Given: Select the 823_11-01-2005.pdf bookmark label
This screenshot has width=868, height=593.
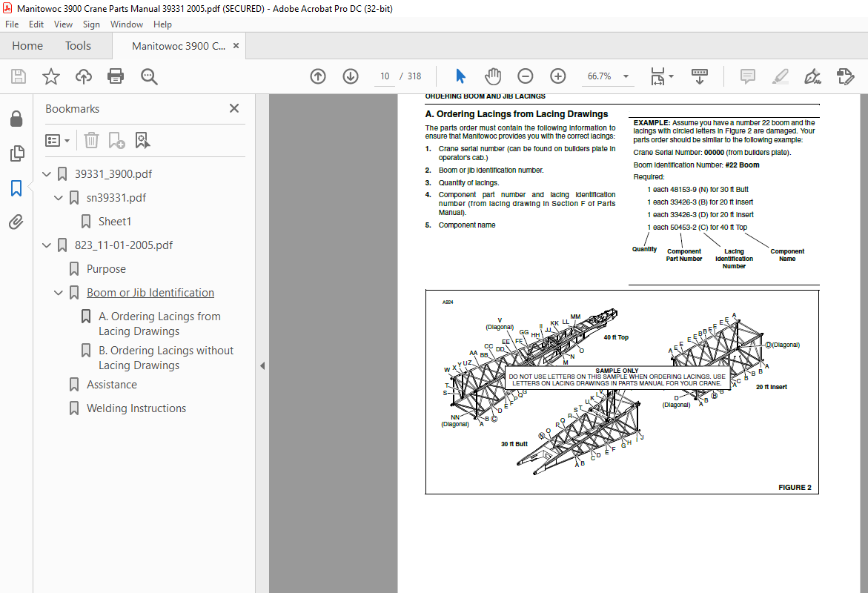Looking at the screenshot, I should pos(124,245).
